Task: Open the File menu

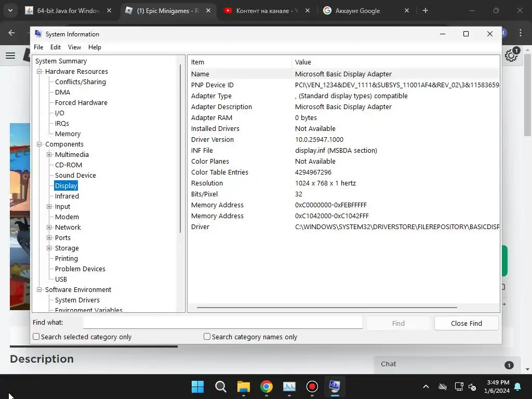Action: [38, 47]
